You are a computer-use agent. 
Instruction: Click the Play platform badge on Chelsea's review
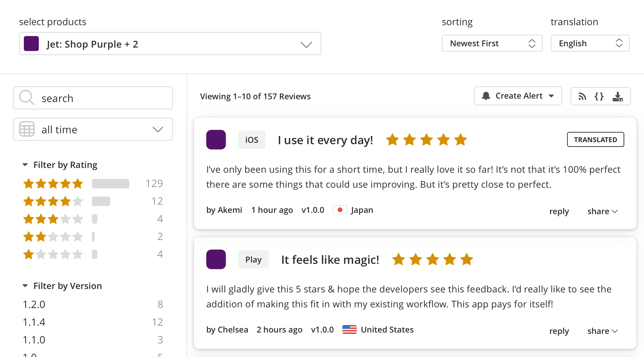click(x=253, y=259)
